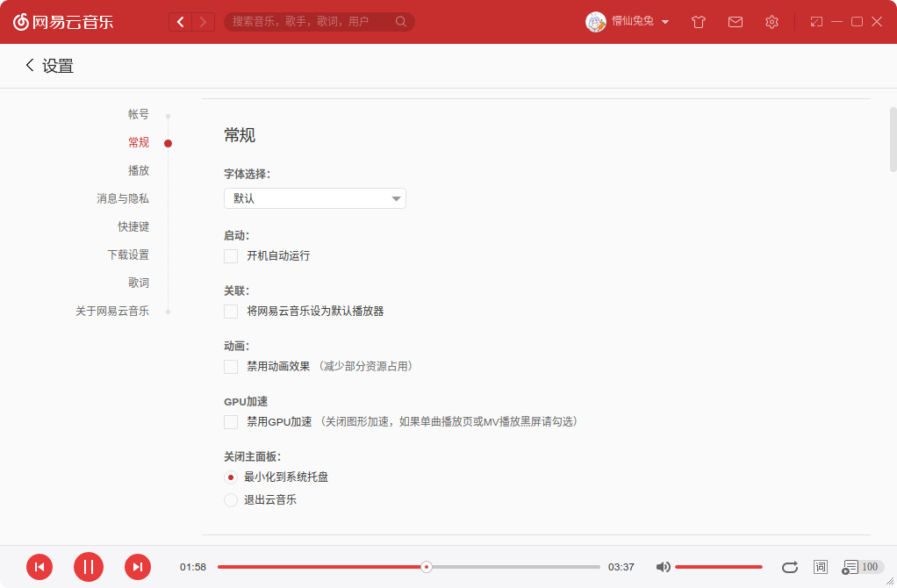Pause the current song

point(89,567)
